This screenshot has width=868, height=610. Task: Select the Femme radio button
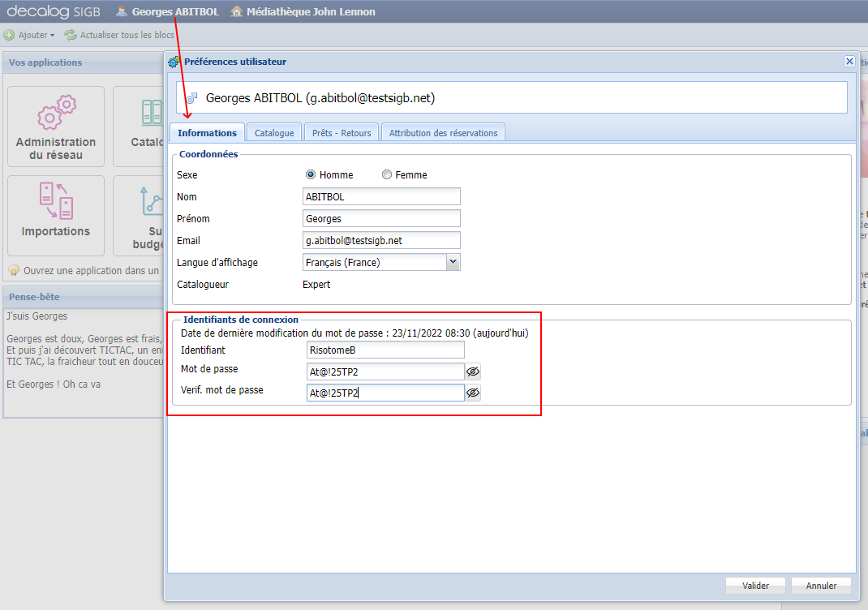pyautogui.click(x=387, y=174)
